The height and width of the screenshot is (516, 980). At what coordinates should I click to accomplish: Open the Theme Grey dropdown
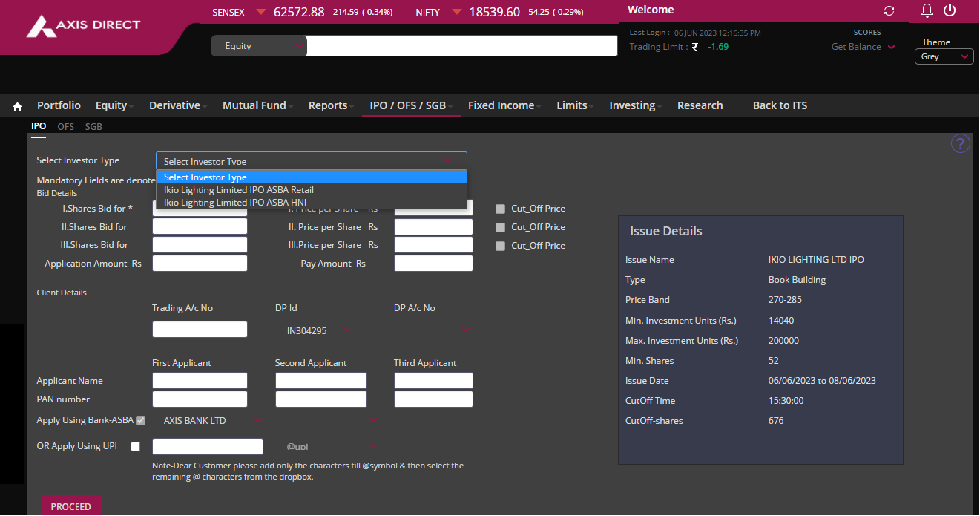[944, 56]
